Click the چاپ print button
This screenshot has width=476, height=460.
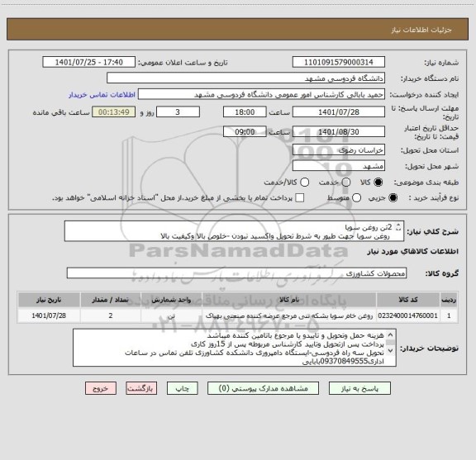(183, 388)
